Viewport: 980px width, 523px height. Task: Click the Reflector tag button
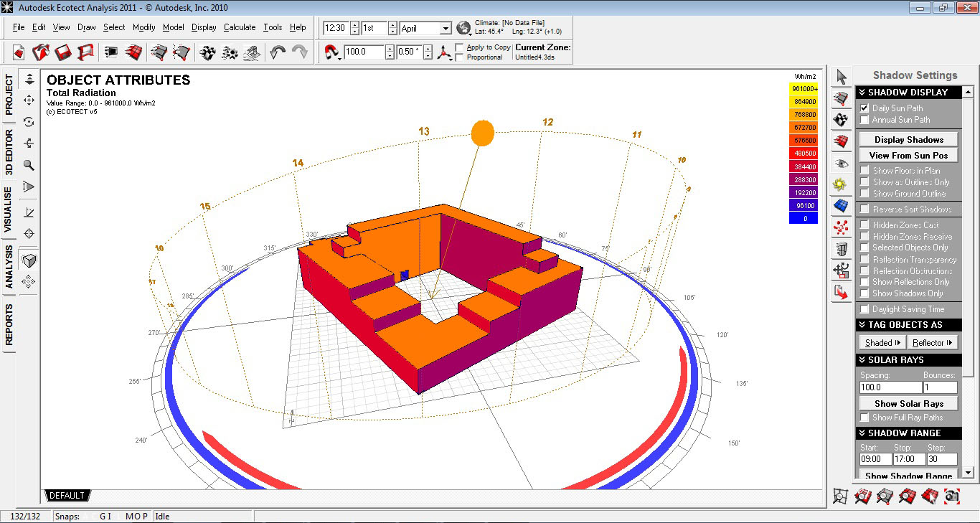pyautogui.click(x=933, y=343)
